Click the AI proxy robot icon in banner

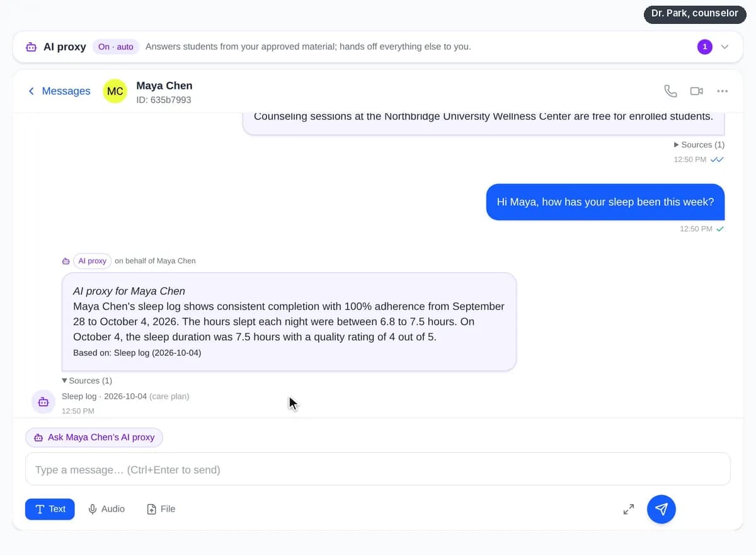31,47
